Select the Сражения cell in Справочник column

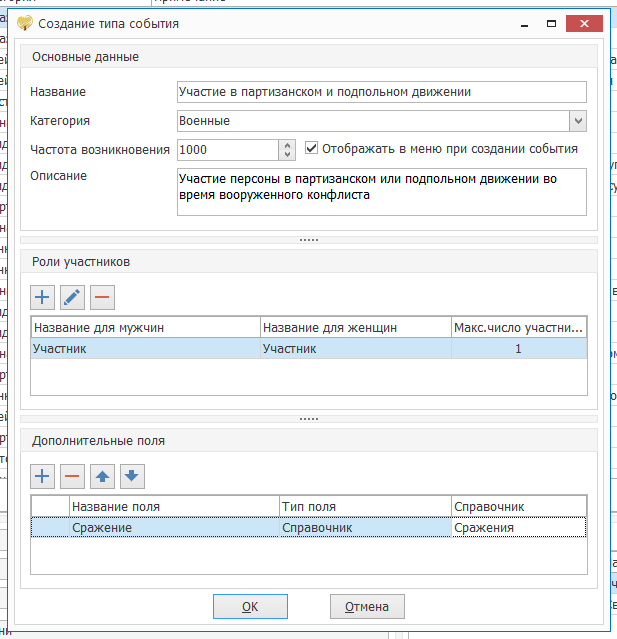[517, 527]
